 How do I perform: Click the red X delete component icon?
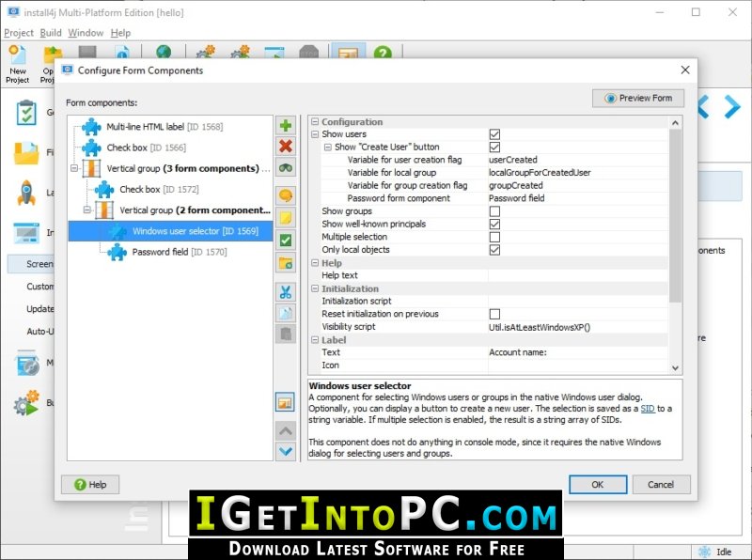click(286, 147)
